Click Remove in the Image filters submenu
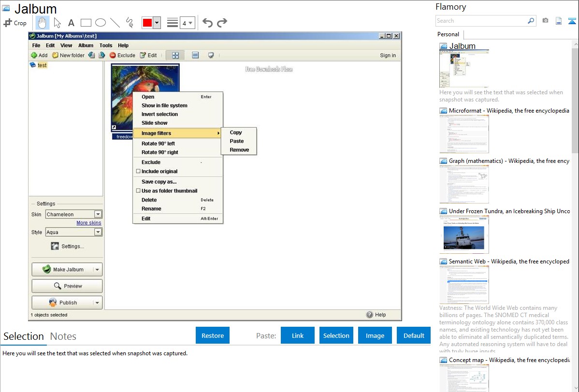 (239, 150)
